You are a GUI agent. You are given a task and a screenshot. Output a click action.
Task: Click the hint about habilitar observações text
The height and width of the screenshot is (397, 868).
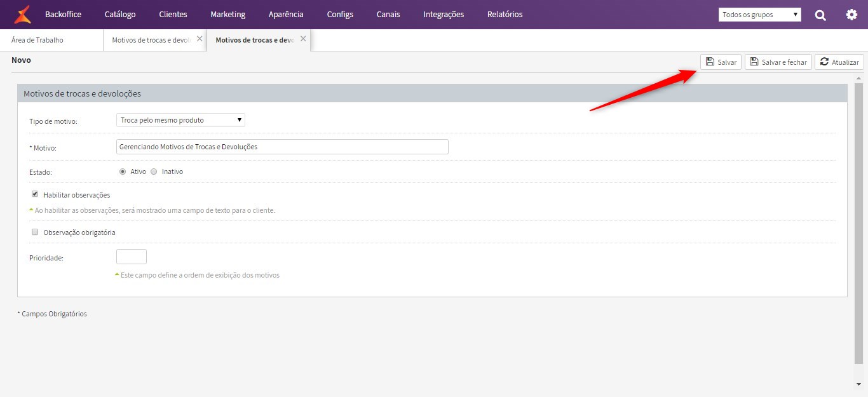point(155,210)
